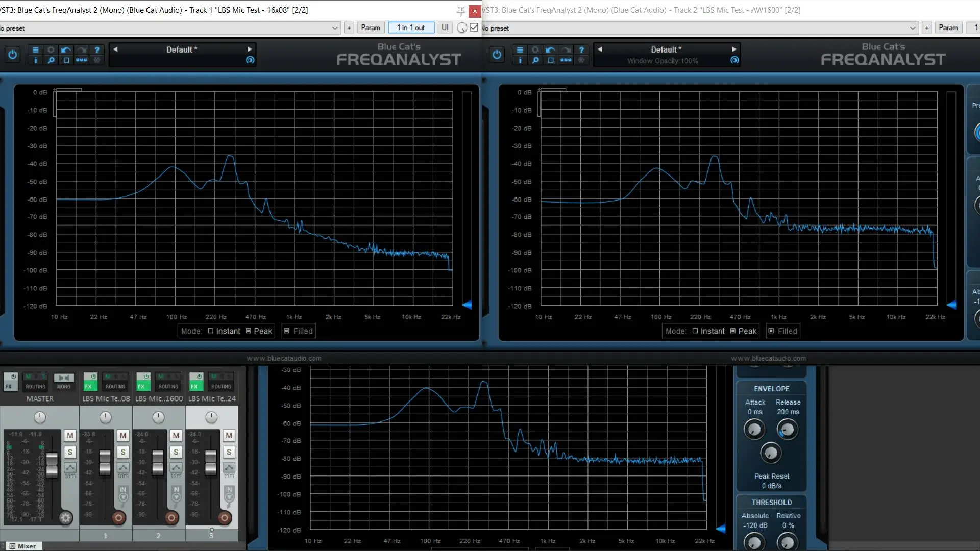Toggle power bypass in Track 1 FreqAnalyst
The width and height of the screenshot is (980, 551).
coord(12,55)
